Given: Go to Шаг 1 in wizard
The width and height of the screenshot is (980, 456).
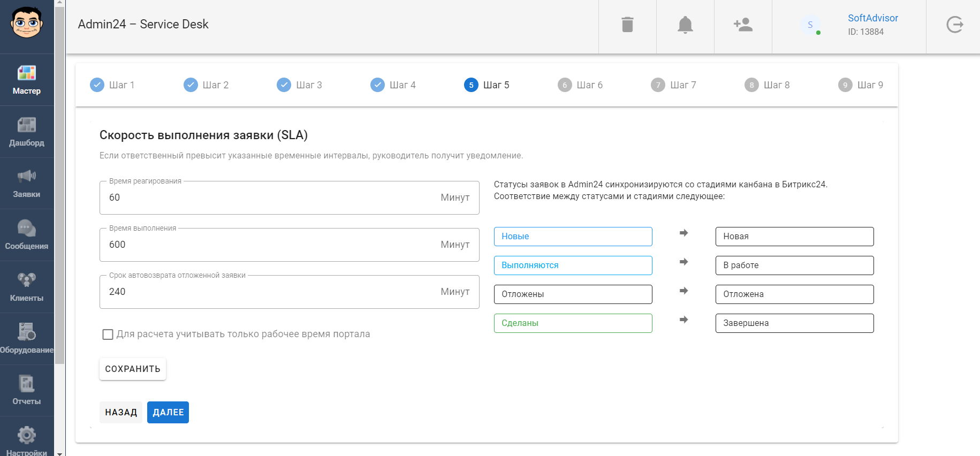Looking at the screenshot, I should coord(112,85).
